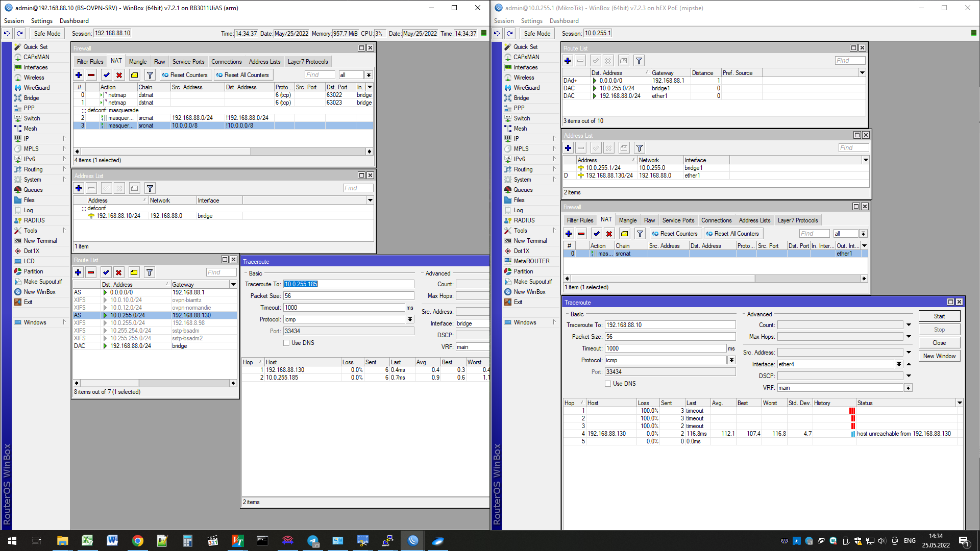Switch to Filter Rules tab in BS-OVPN-SRV Firewall
Image resolution: width=980 pixels, height=551 pixels.
[90, 62]
